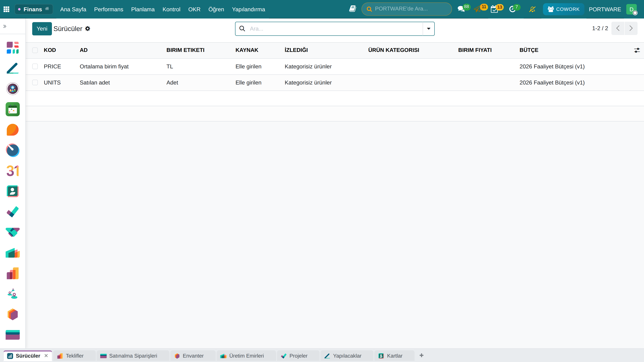Open chat messages icon with 88 badge

pyautogui.click(x=461, y=9)
